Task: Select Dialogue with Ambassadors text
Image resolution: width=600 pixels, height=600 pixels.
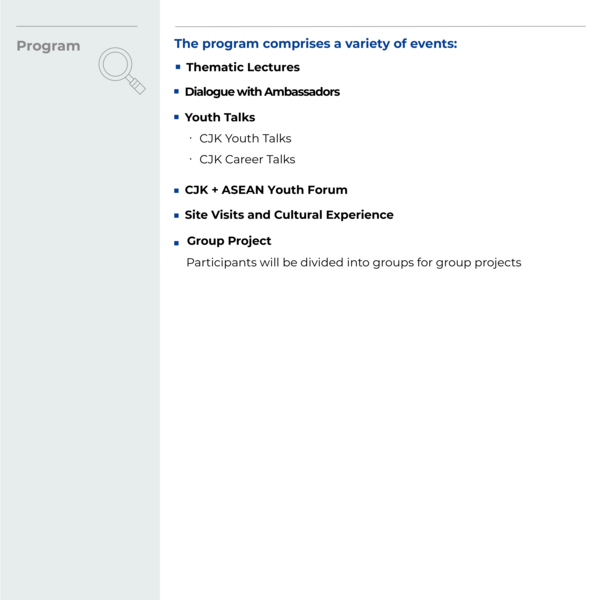Action: click(x=262, y=91)
